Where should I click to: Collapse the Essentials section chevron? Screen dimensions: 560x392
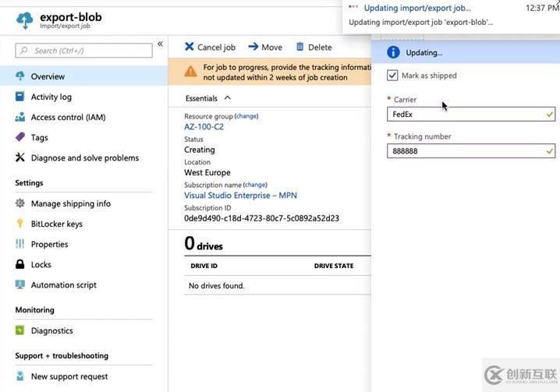(x=228, y=98)
